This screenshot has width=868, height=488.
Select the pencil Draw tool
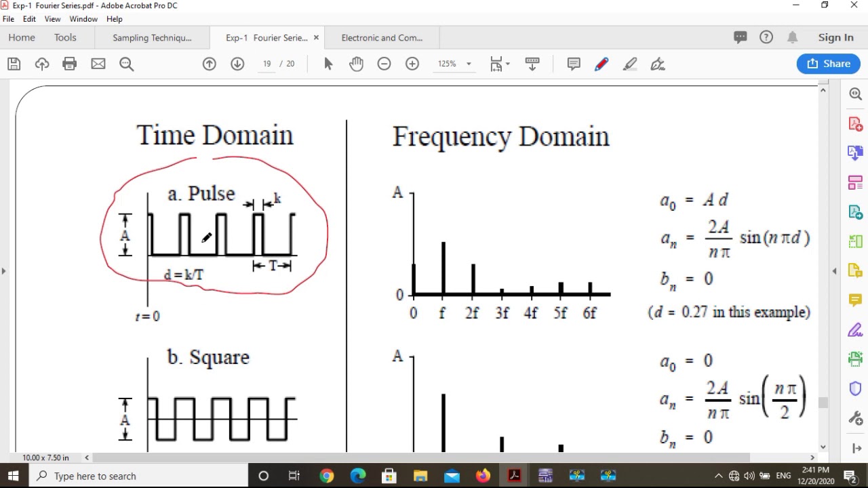(x=601, y=64)
